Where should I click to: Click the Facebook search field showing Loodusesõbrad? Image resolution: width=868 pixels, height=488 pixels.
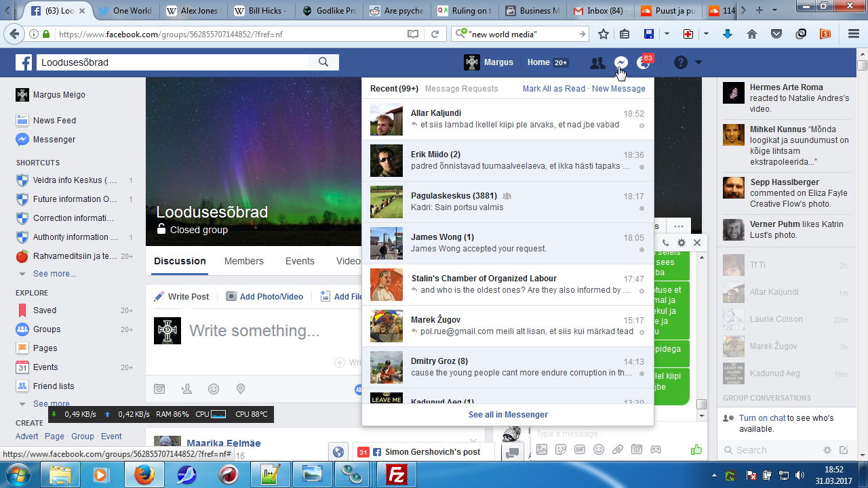173,62
